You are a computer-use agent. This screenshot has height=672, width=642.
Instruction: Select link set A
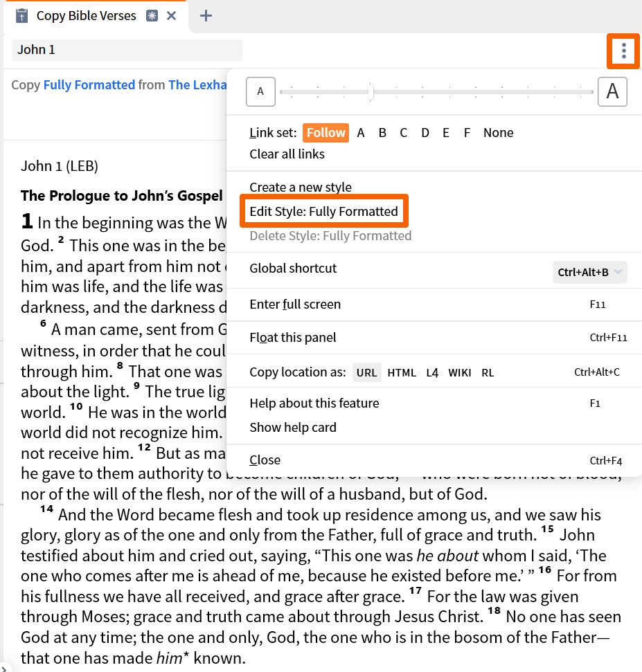pos(361,133)
